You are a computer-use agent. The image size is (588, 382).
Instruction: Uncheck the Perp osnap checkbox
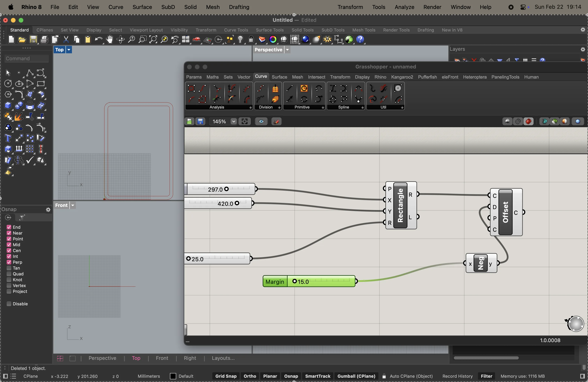9,262
